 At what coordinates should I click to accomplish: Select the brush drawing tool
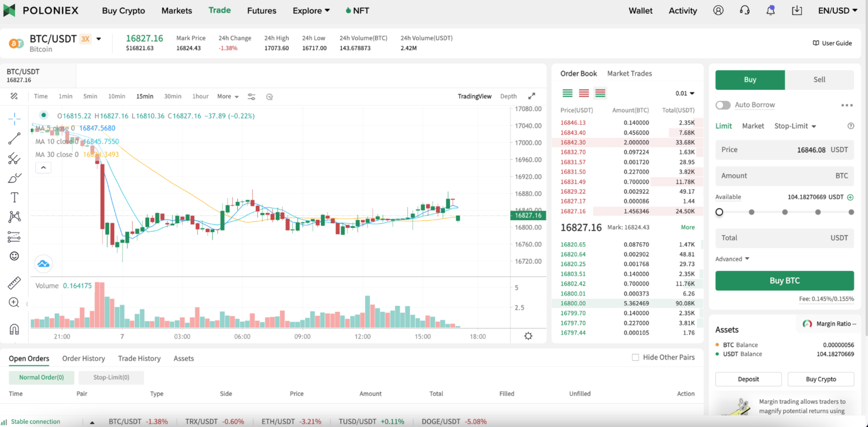[14, 178]
